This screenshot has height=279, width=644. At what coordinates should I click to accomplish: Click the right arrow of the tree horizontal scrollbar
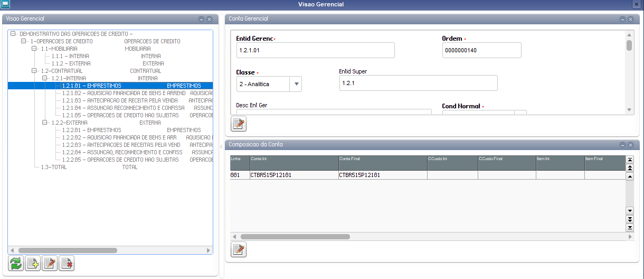pyautogui.click(x=209, y=250)
